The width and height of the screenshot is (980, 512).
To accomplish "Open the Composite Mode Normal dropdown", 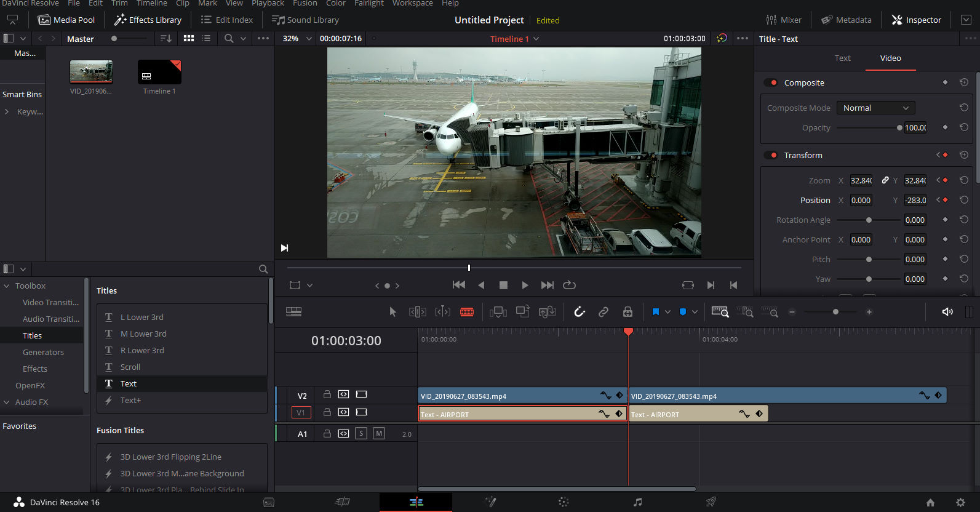I will 875,108.
